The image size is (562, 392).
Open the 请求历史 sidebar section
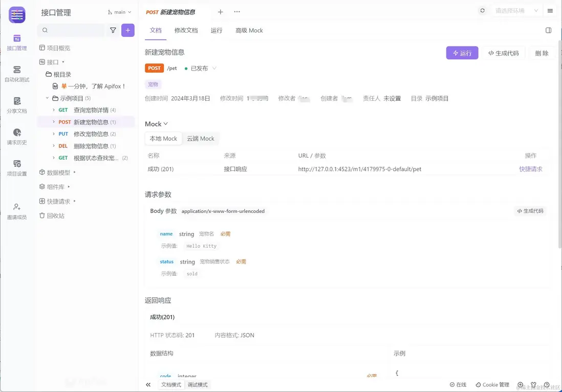tap(17, 137)
